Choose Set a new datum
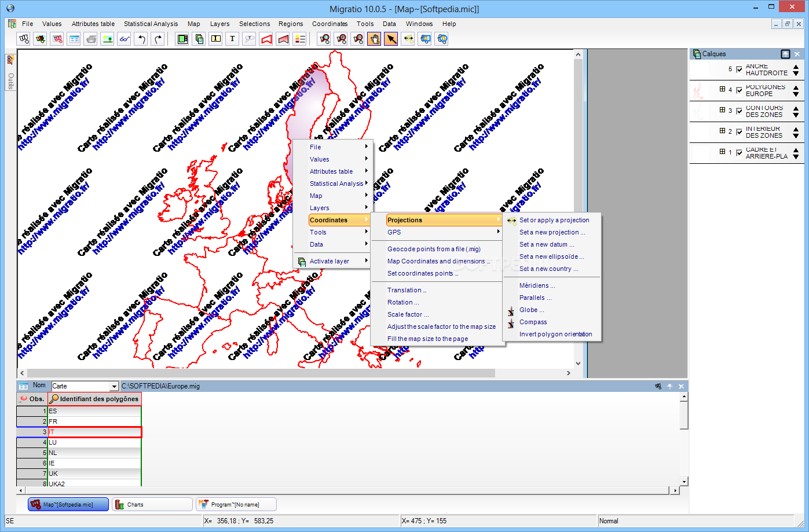This screenshot has height=532, width=809. tap(547, 244)
